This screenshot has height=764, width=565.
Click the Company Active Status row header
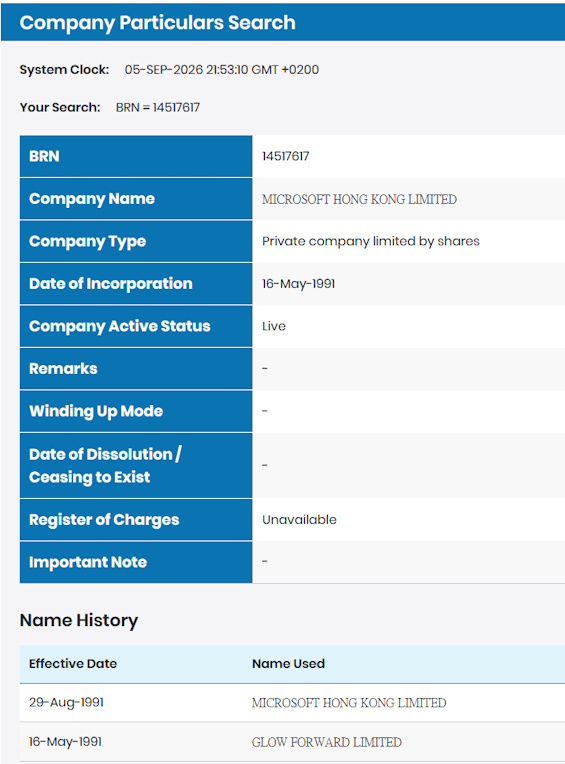136,326
